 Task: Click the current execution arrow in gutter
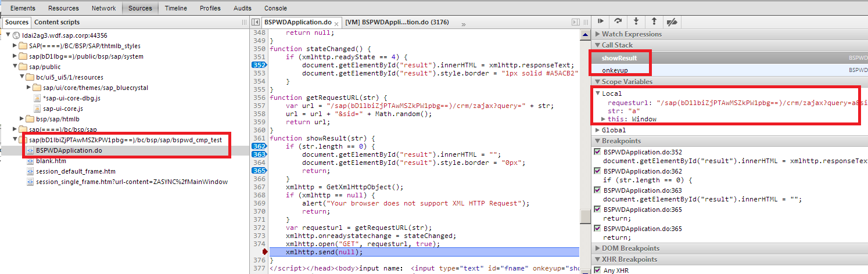(264, 252)
